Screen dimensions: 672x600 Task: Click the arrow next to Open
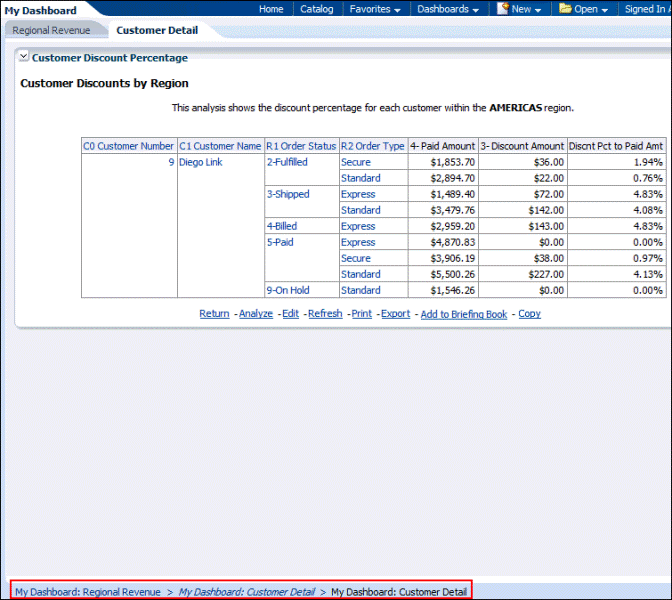pos(605,10)
